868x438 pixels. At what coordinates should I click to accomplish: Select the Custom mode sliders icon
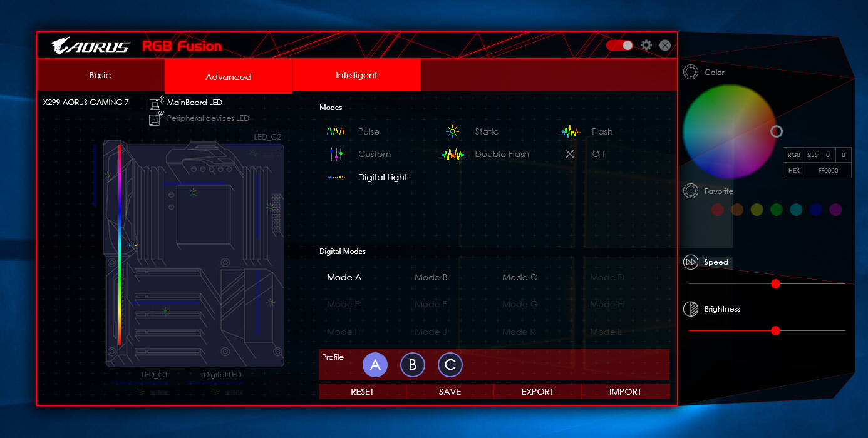[336, 154]
